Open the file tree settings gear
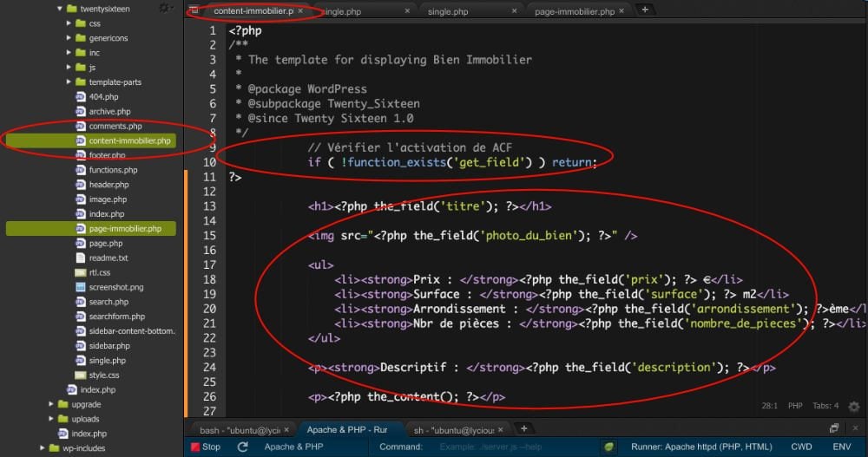Image resolution: width=868 pixels, height=457 pixels. point(162,8)
